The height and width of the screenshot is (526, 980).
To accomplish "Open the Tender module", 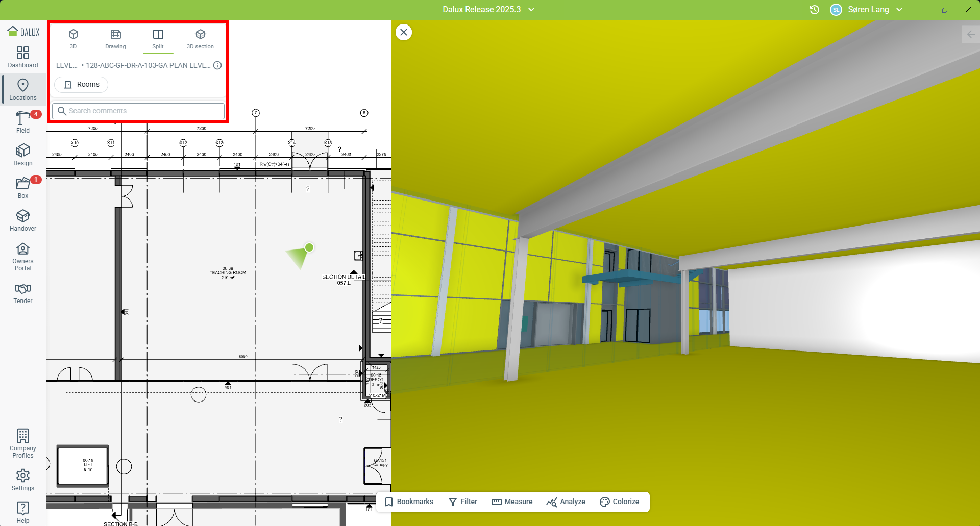I will click(x=23, y=293).
